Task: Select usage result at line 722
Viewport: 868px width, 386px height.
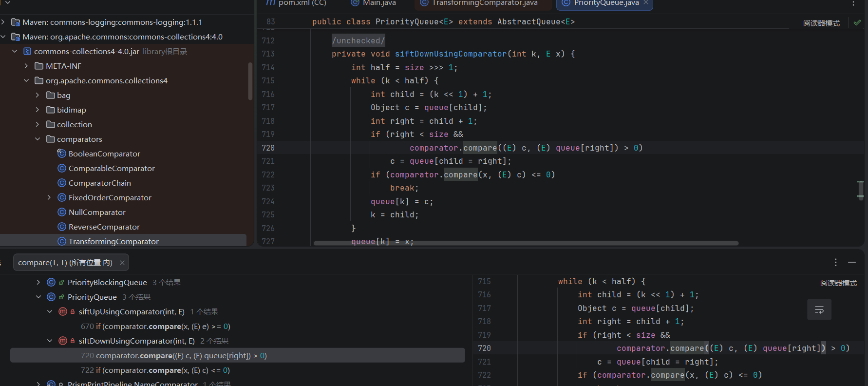Action: (155, 370)
